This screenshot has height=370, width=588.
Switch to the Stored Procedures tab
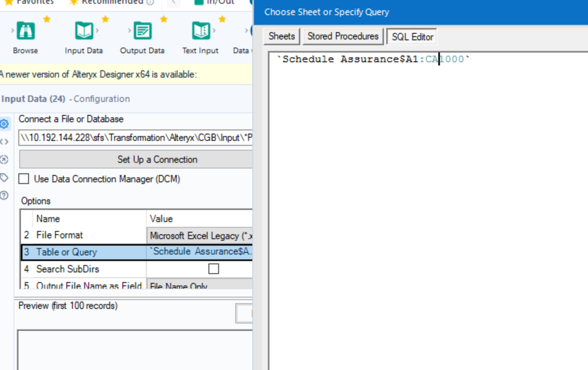(x=343, y=36)
